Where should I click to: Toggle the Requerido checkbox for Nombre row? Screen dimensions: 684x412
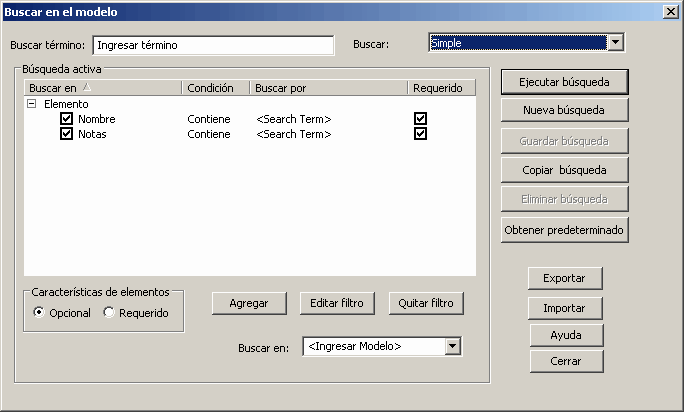coord(421,119)
